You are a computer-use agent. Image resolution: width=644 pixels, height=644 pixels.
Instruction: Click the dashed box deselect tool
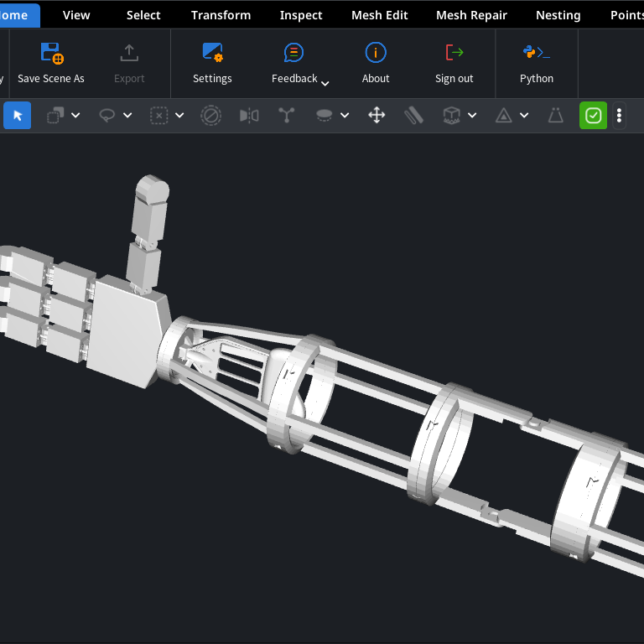159,116
